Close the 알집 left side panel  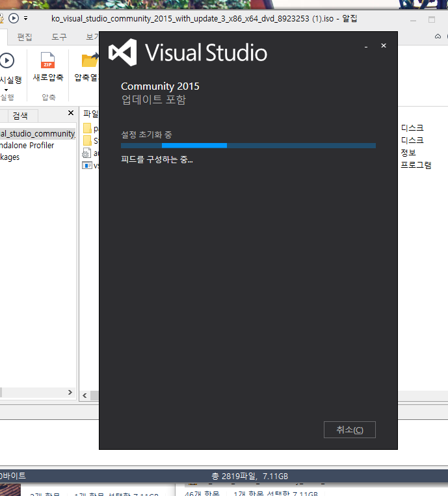point(71,113)
